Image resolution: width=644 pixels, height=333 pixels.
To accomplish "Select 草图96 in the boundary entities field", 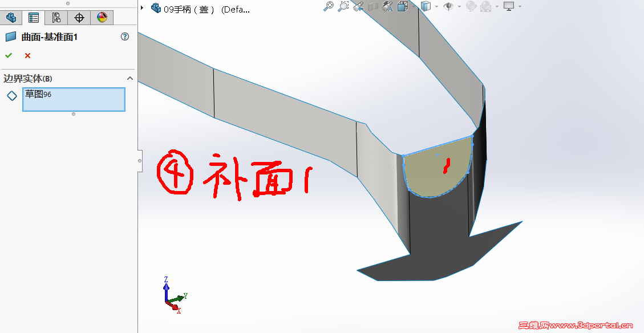I will 74,99.
